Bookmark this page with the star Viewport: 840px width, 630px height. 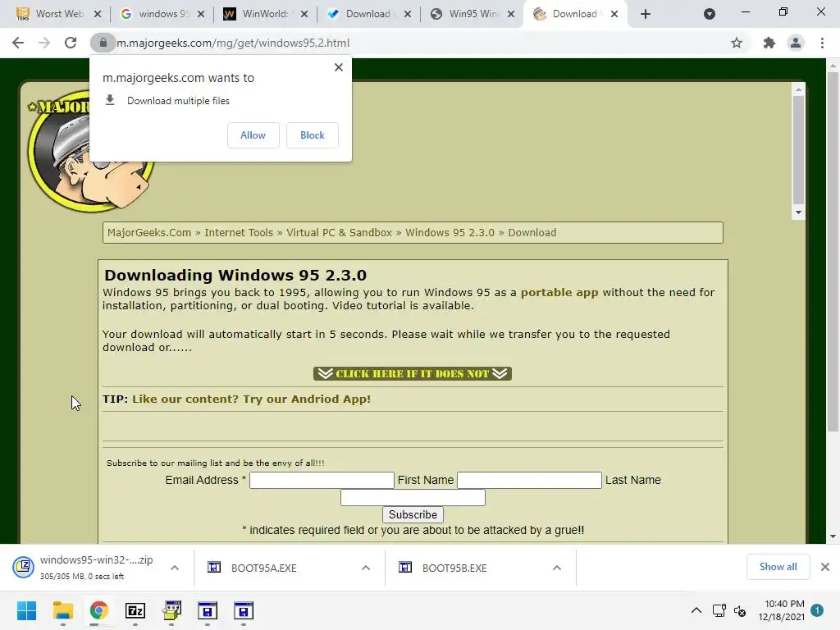[x=737, y=43]
